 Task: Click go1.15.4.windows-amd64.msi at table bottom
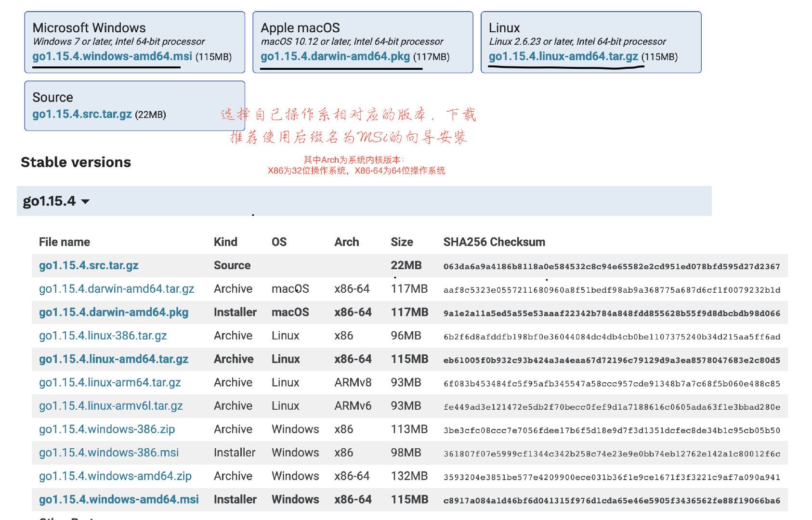118,499
